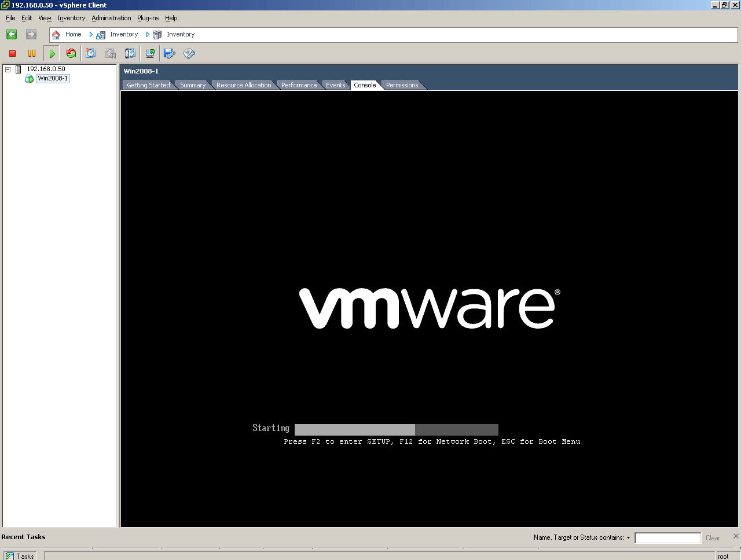
Task: Switch to the Resource Allocation tab
Action: click(244, 85)
